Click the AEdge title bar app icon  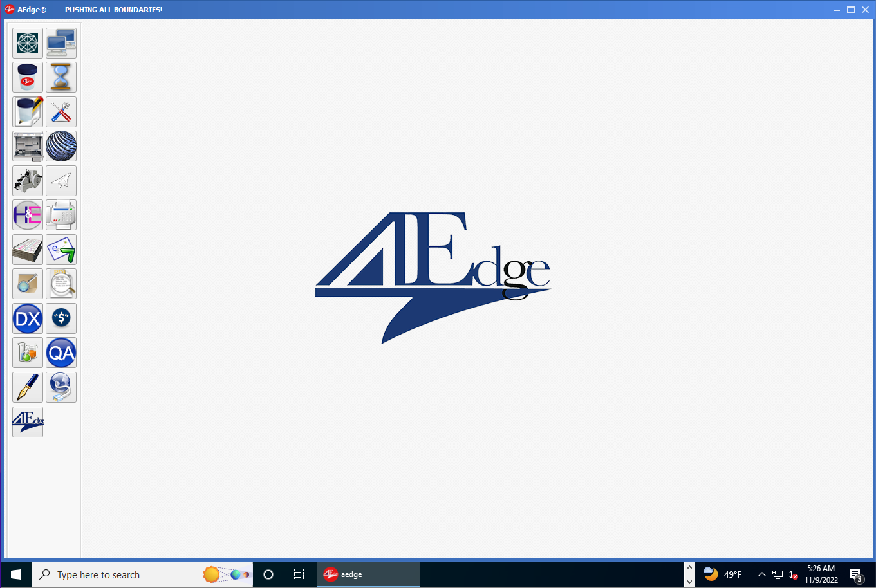pos(10,10)
